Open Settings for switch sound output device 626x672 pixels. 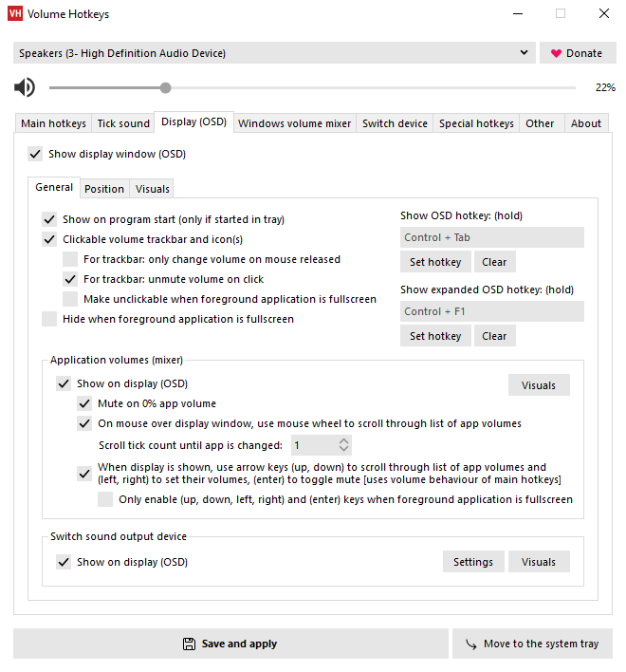[x=472, y=562]
